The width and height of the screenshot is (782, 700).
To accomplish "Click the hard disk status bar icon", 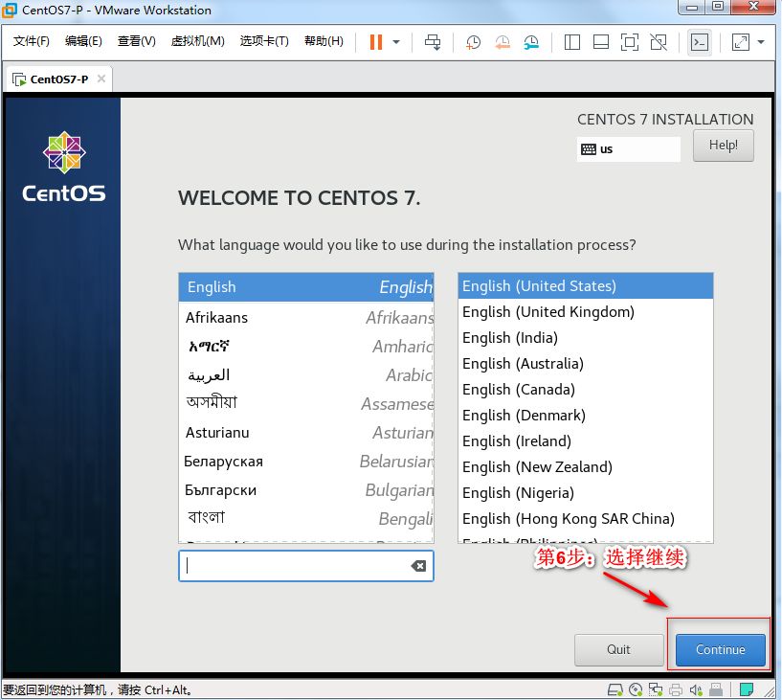I will tap(614, 689).
